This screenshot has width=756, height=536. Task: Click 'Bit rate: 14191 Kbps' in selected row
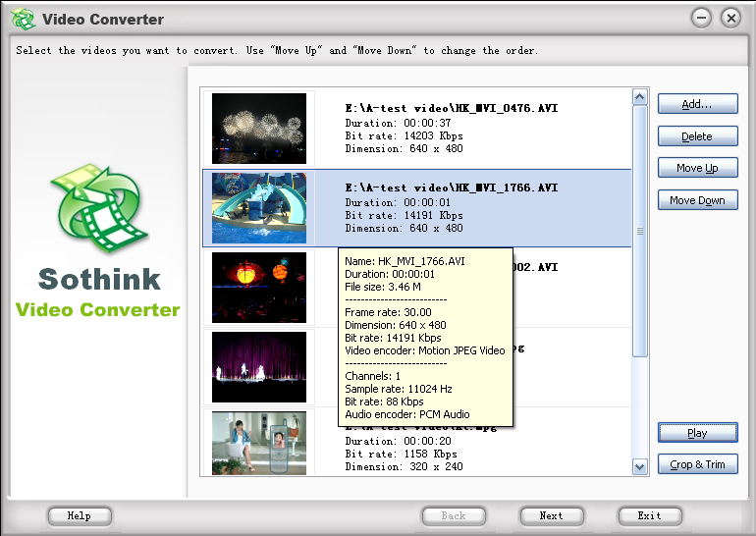click(404, 215)
